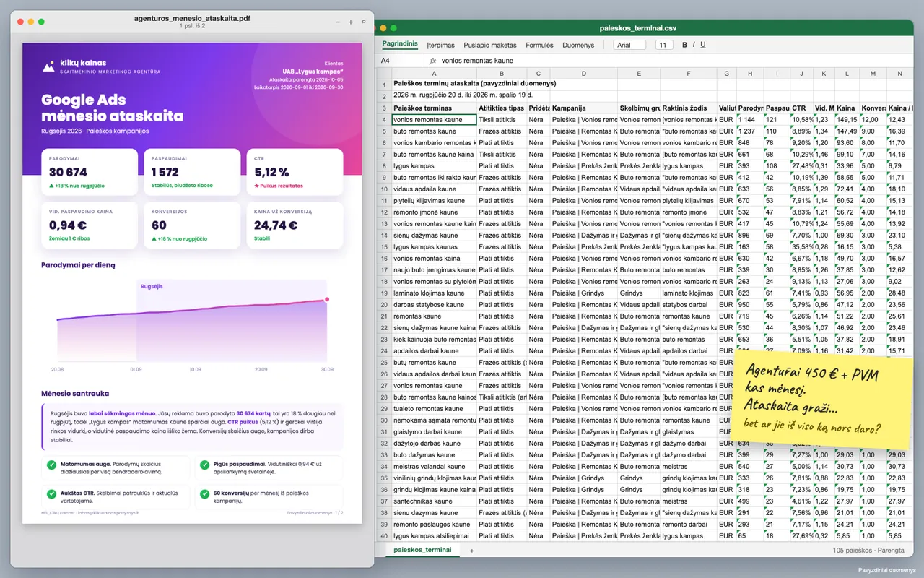The width and height of the screenshot is (924, 578).
Task: Select the paieskos_terminai sheet tab
Action: (x=422, y=550)
